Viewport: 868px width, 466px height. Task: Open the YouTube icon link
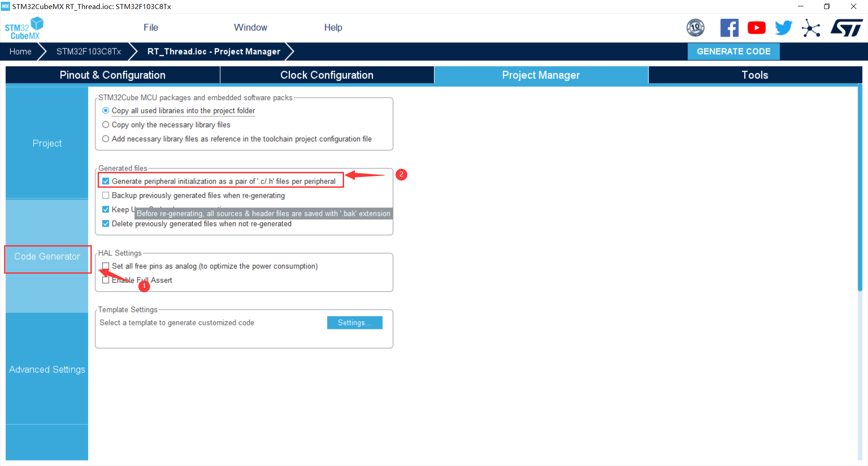tap(756, 28)
